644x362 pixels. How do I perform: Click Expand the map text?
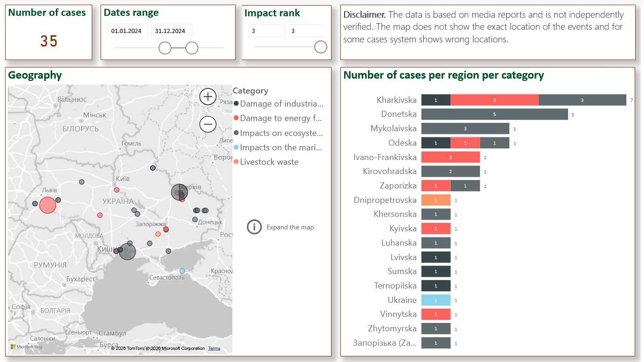pyautogui.click(x=290, y=228)
